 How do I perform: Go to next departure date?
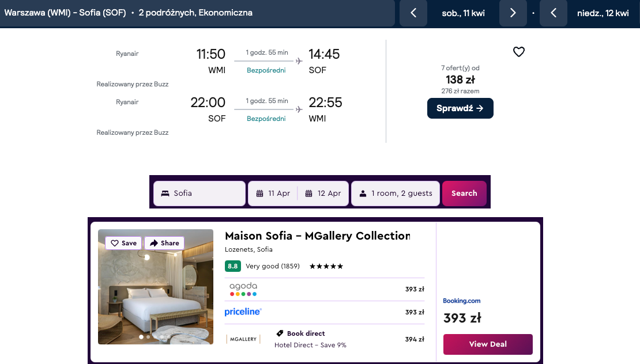click(513, 13)
